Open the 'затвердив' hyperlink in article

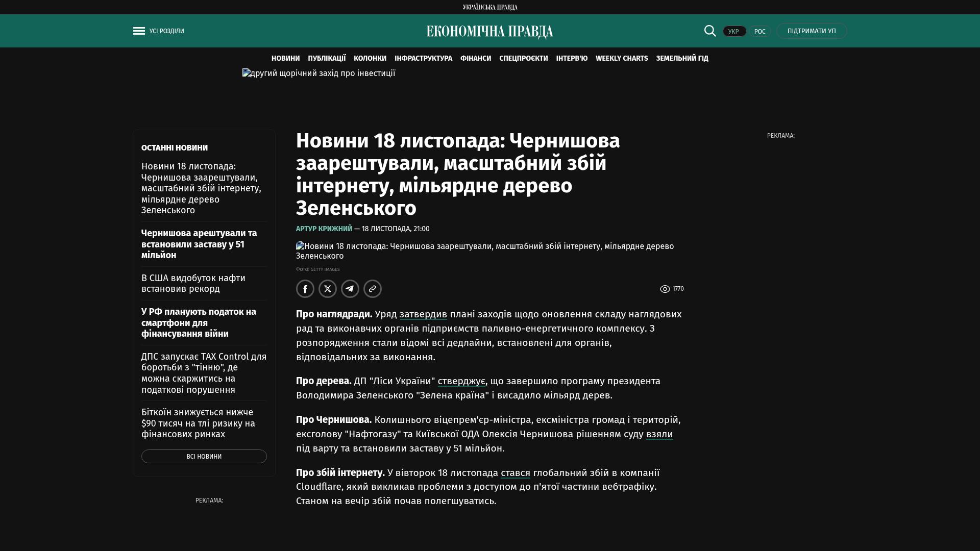click(x=423, y=314)
